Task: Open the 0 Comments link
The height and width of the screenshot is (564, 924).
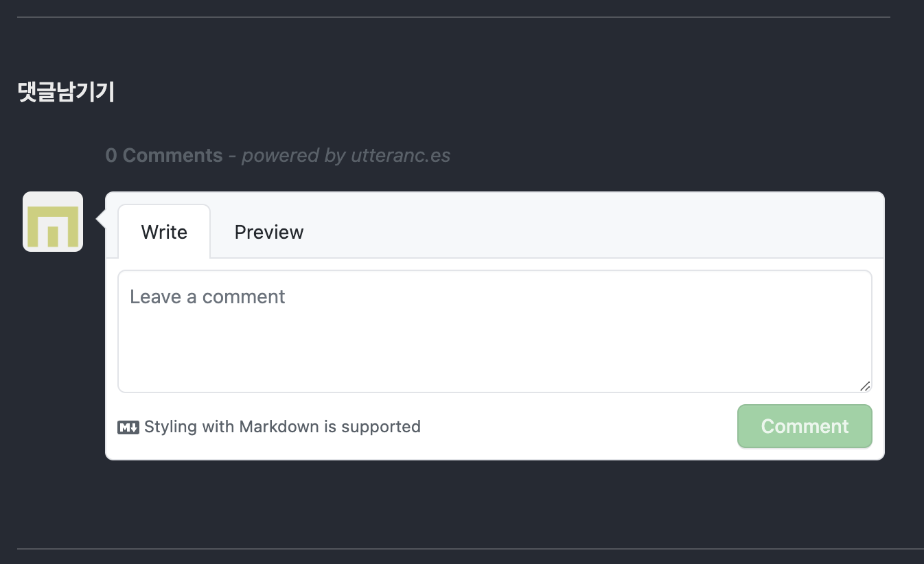Action: [x=164, y=155]
